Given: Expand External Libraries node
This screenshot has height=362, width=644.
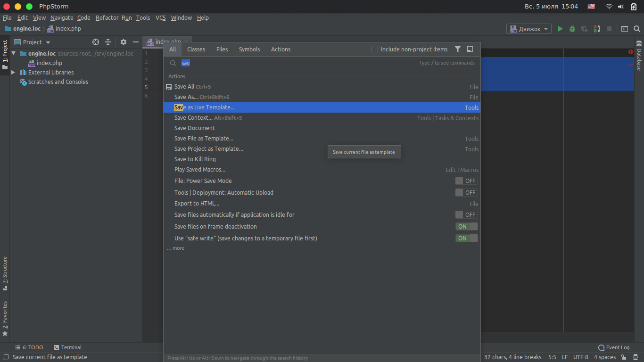Looking at the screenshot, I should pos(14,72).
